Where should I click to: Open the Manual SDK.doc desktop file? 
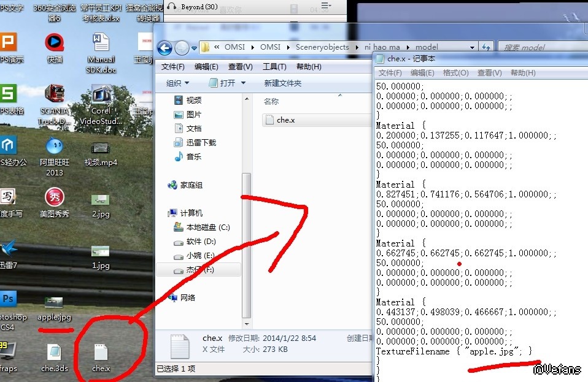coord(101,53)
